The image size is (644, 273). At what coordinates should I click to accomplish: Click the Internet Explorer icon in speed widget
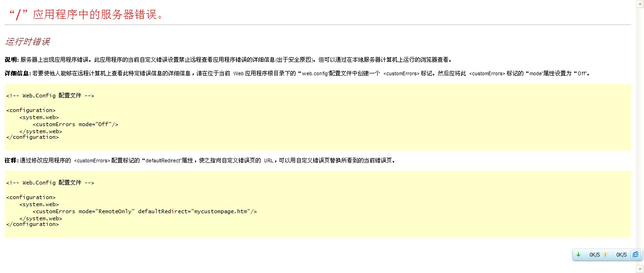(636, 255)
